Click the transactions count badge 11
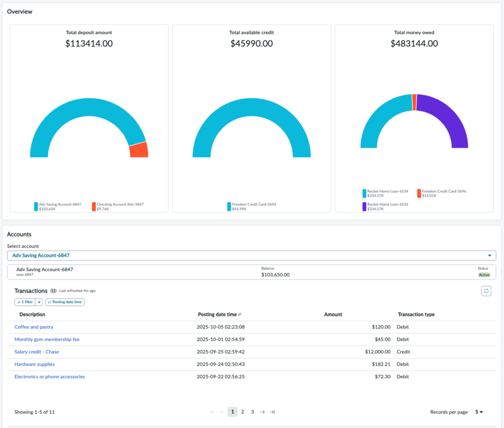 [x=54, y=291]
